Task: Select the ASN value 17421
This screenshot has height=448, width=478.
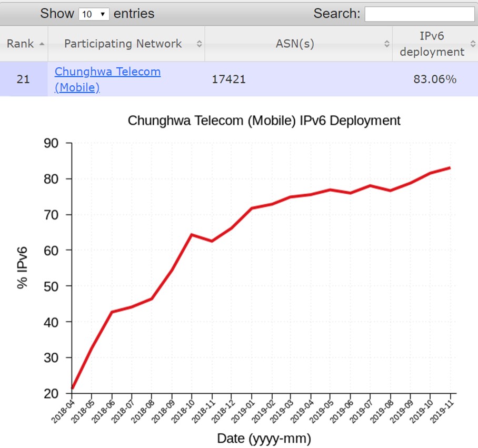Action: pyautogui.click(x=228, y=79)
